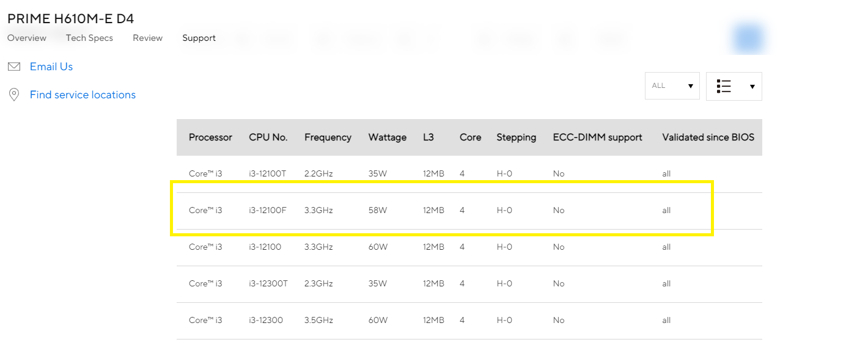
Task: Click the Wattage column header
Action: click(388, 137)
